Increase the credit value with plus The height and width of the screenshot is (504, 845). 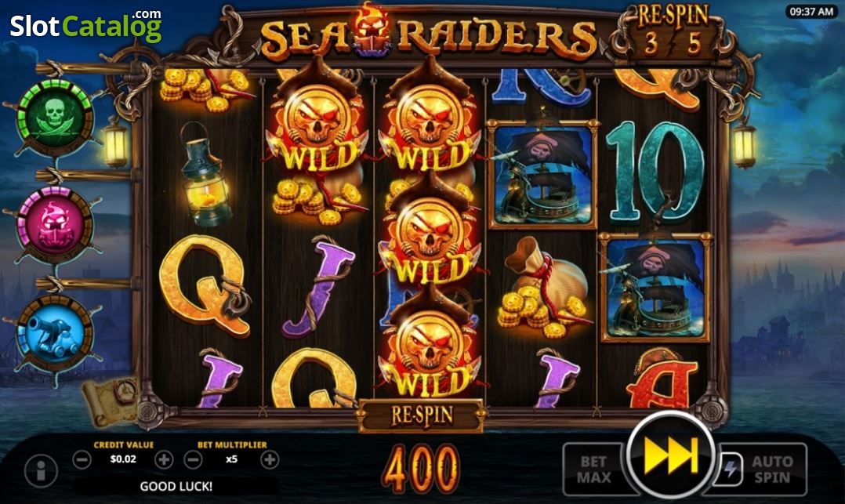click(164, 460)
